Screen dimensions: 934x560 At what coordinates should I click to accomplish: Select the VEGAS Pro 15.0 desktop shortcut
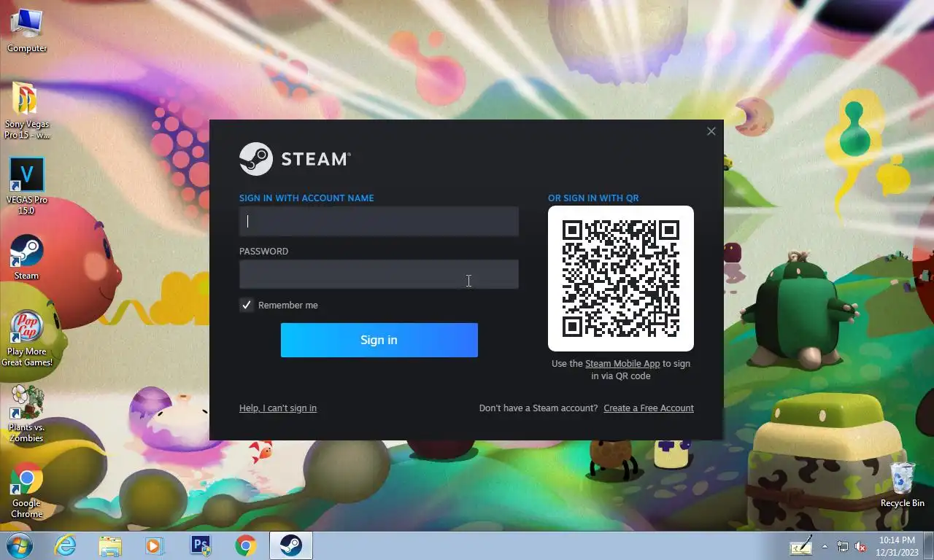(26, 187)
